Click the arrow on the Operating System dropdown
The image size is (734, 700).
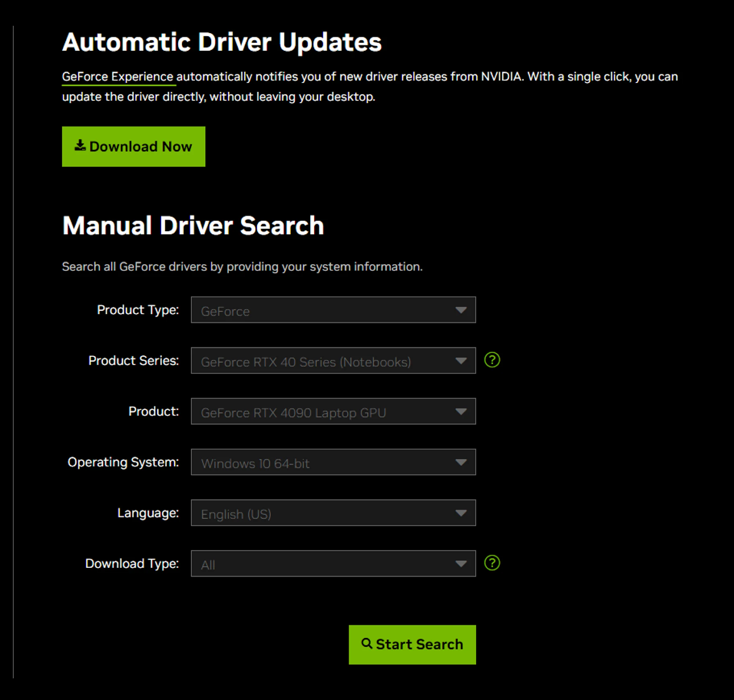pyautogui.click(x=461, y=462)
